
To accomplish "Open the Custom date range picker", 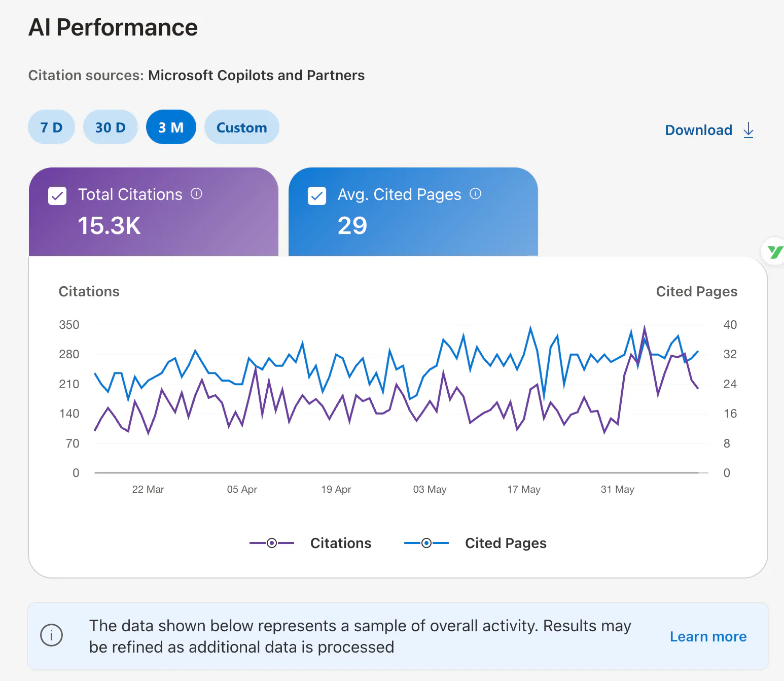I will 242,127.
